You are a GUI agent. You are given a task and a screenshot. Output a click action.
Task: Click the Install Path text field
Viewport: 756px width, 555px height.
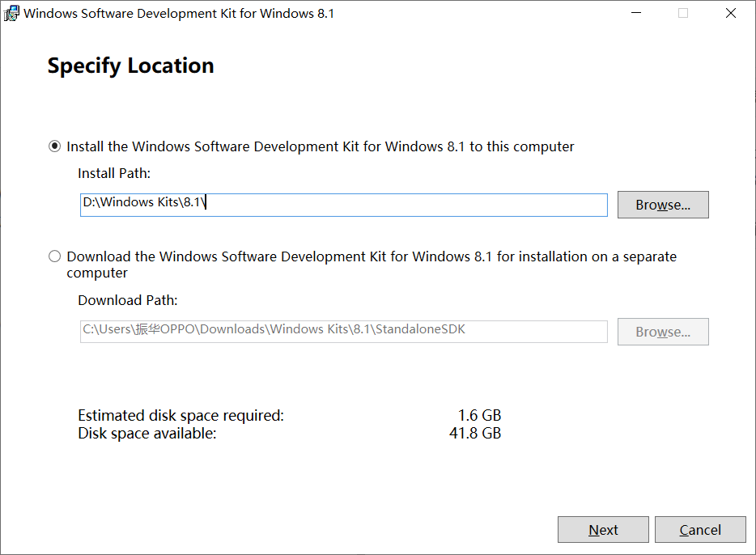pos(344,205)
